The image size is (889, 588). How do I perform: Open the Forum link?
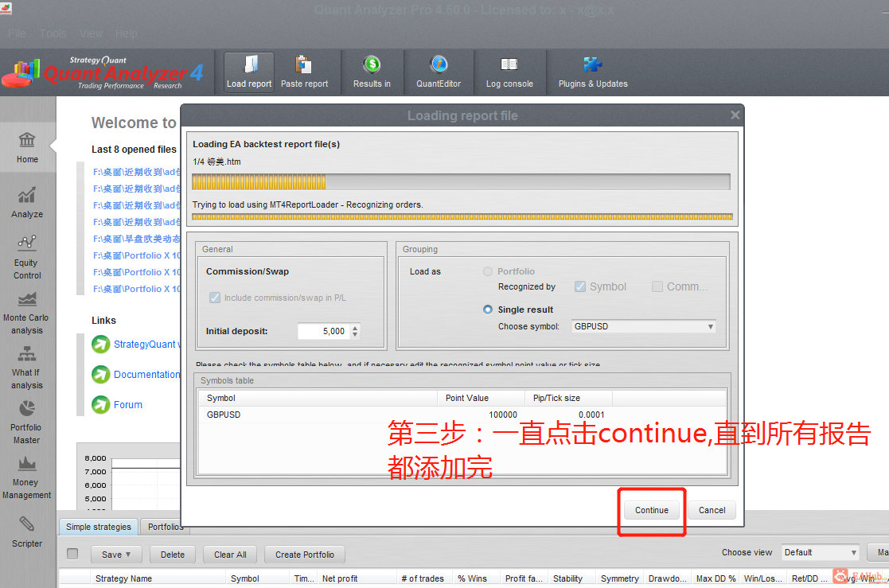(128, 405)
